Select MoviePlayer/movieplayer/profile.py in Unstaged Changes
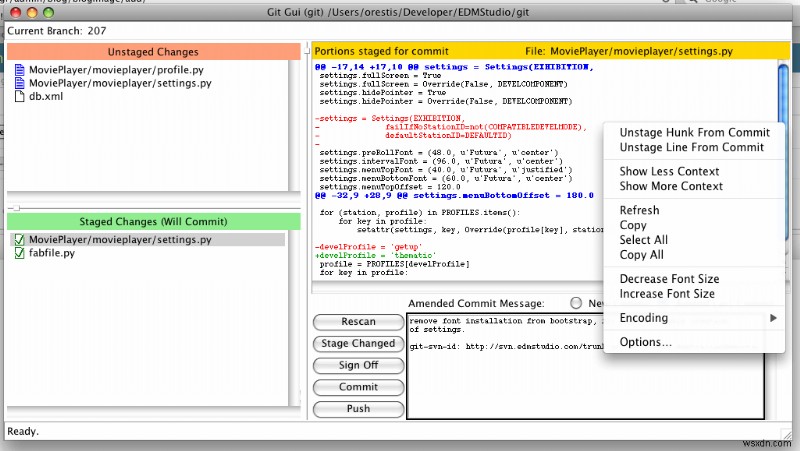This screenshot has width=800, height=451. [116, 70]
